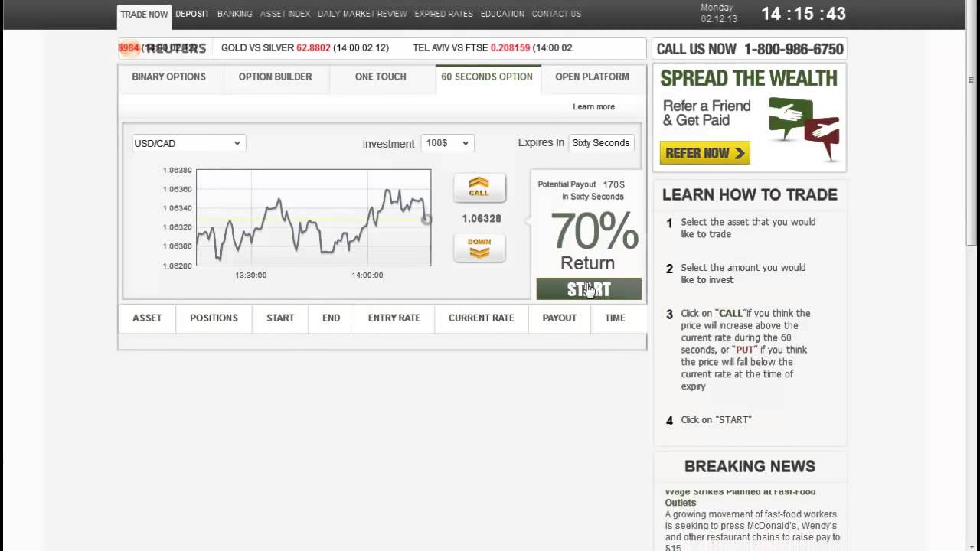This screenshot has width=980, height=551.
Task: Switch to OPEN PLATFORM tab
Action: pyautogui.click(x=592, y=77)
